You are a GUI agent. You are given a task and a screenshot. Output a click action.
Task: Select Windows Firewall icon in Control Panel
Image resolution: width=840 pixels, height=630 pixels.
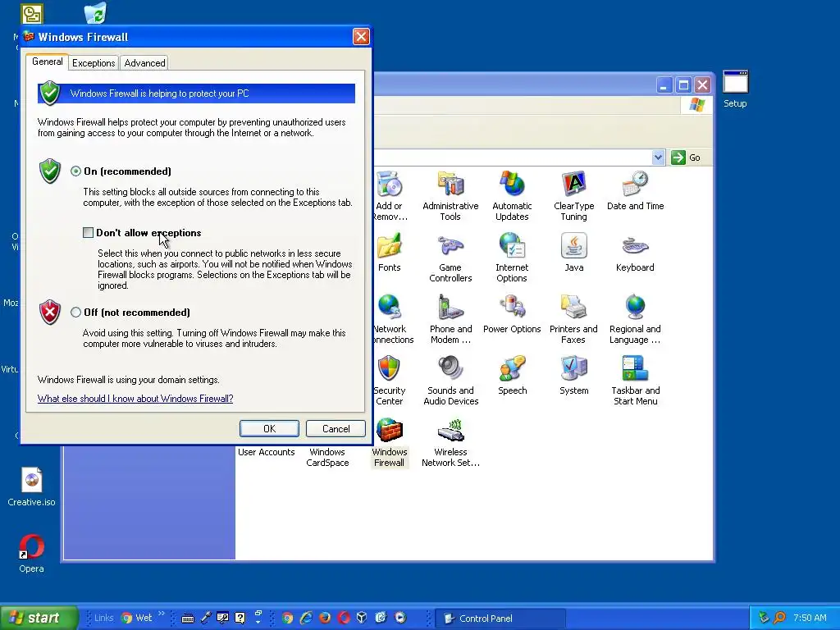pos(390,442)
